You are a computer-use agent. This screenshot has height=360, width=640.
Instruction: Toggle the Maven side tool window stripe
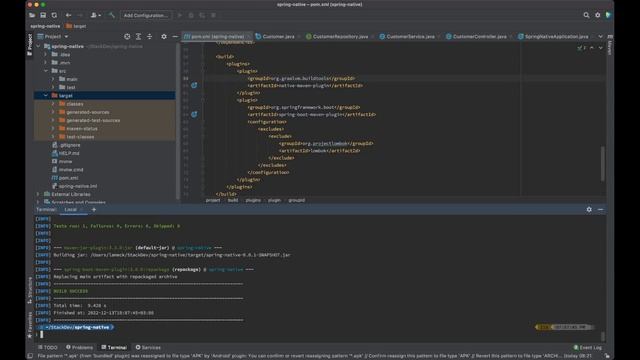(610, 45)
